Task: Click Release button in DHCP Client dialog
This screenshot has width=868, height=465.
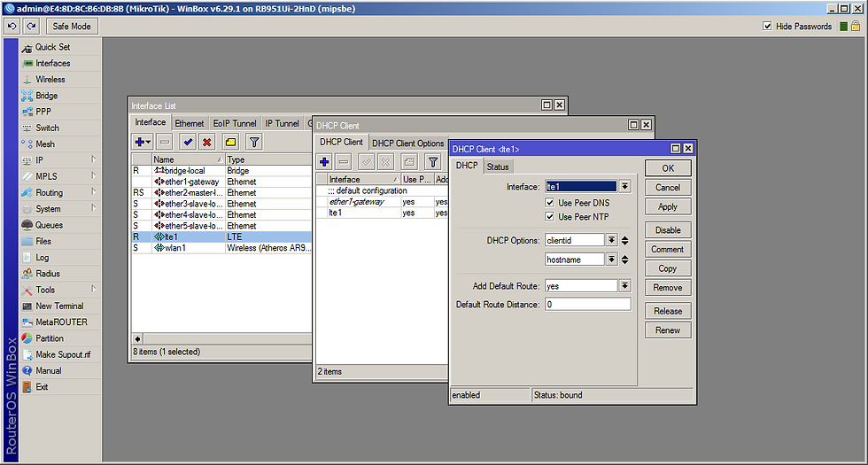Action: [x=668, y=311]
